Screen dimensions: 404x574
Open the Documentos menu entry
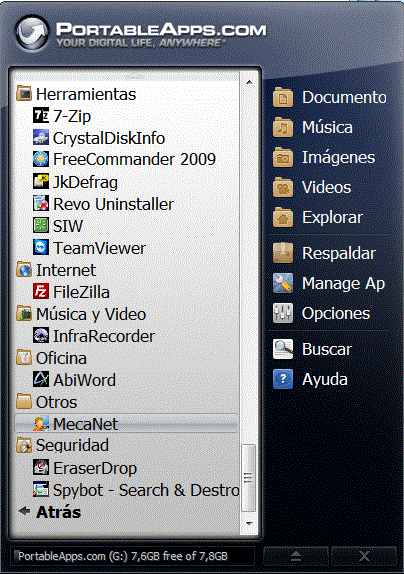(x=344, y=97)
